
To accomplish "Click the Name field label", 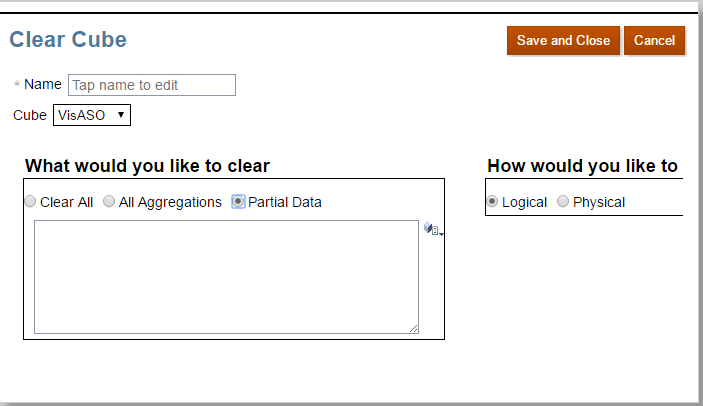I will coord(43,85).
